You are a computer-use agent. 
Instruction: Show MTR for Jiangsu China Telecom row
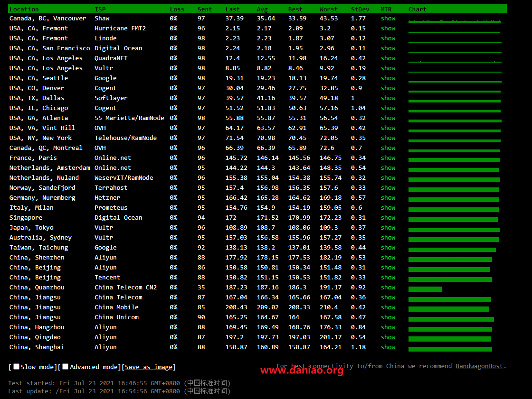coord(388,297)
